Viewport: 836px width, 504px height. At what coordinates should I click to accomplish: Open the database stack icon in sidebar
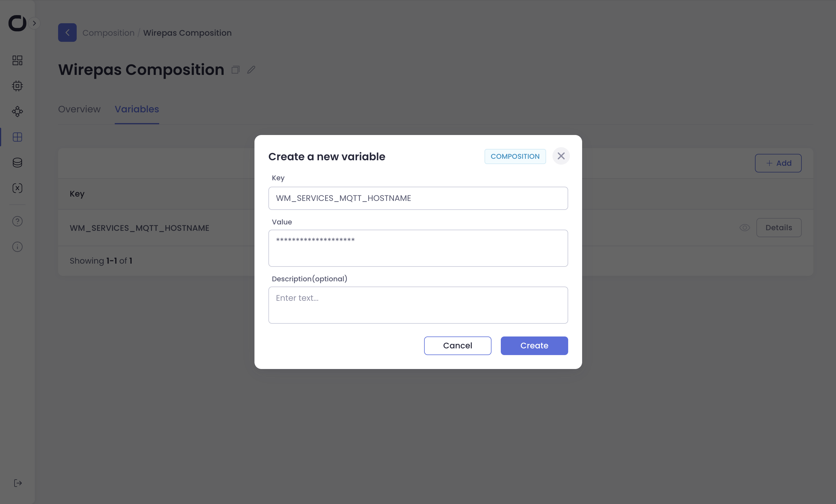(17, 163)
